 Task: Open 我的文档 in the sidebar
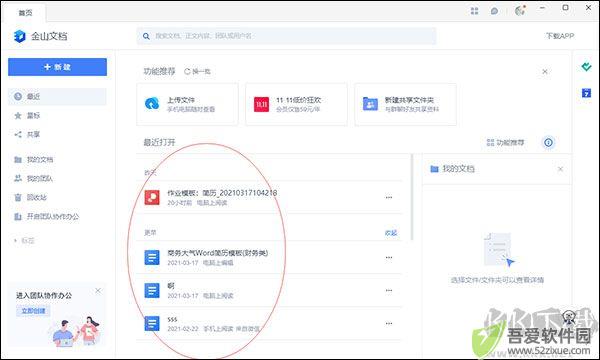[57, 160]
